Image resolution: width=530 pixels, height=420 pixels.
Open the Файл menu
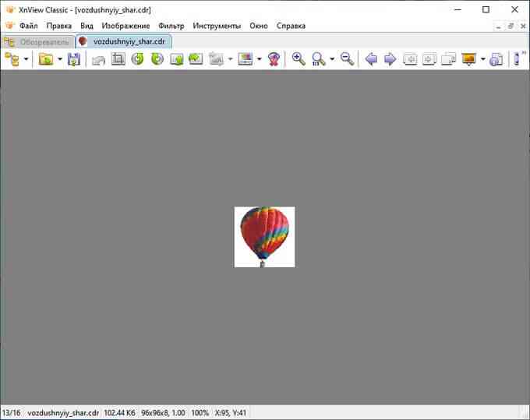[28, 26]
